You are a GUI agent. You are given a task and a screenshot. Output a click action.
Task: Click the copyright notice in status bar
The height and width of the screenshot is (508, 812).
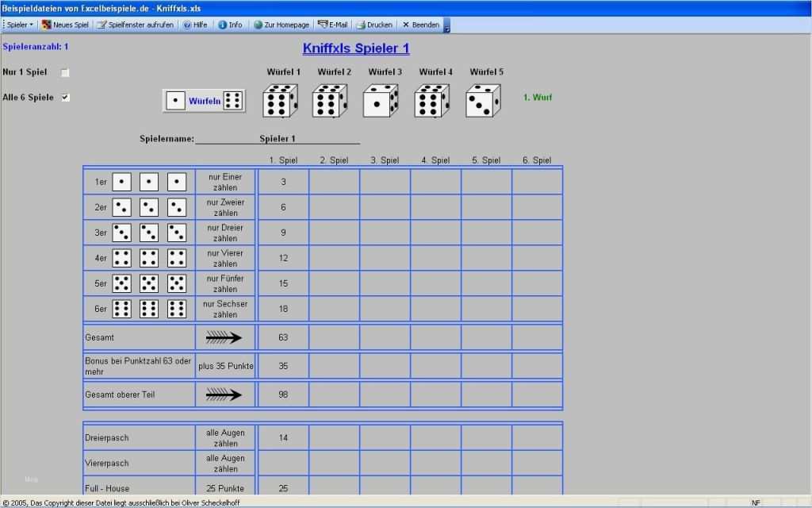coord(121,502)
